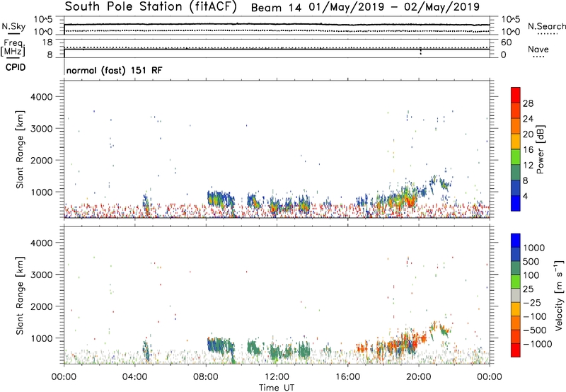Click the 'N.Sky' legend label
Screen dimensions: 566x392
pos(13,26)
